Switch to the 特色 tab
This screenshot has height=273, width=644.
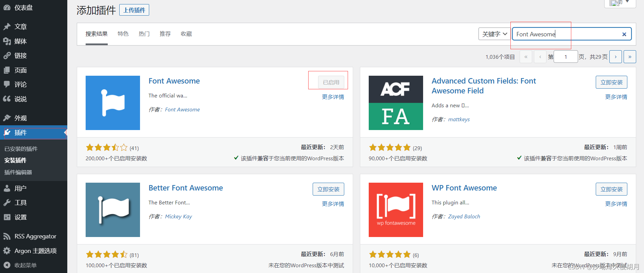pyautogui.click(x=123, y=34)
